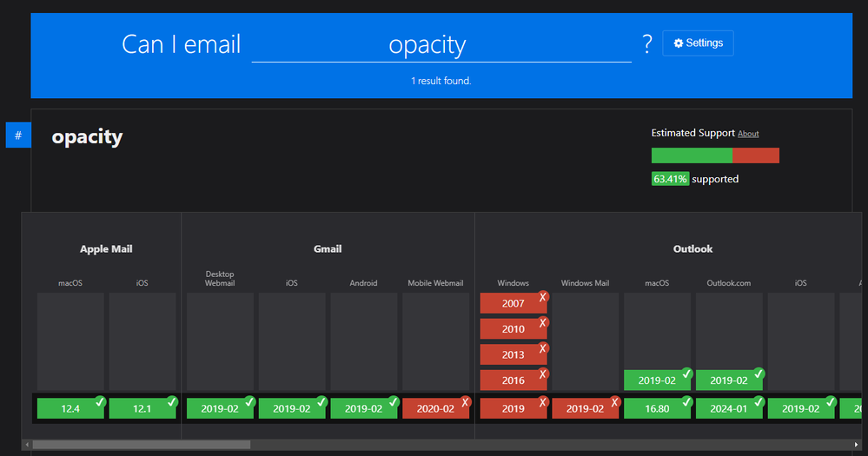Open the About link for Estimated Support
Viewport: 868px width, 456px height.
pyautogui.click(x=748, y=134)
